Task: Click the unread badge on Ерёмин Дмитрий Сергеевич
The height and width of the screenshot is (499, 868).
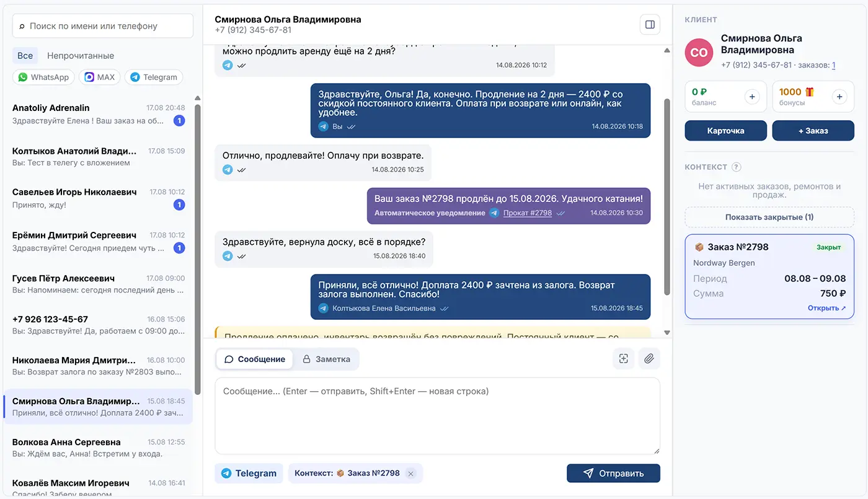Action: pos(179,248)
